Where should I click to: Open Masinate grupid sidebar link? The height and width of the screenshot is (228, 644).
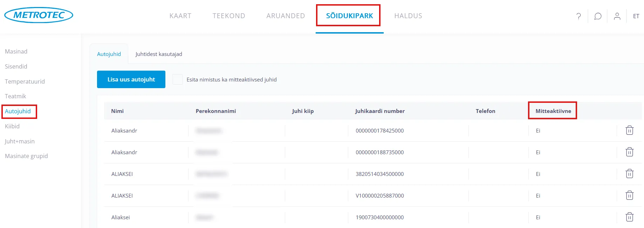click(26, 156)
